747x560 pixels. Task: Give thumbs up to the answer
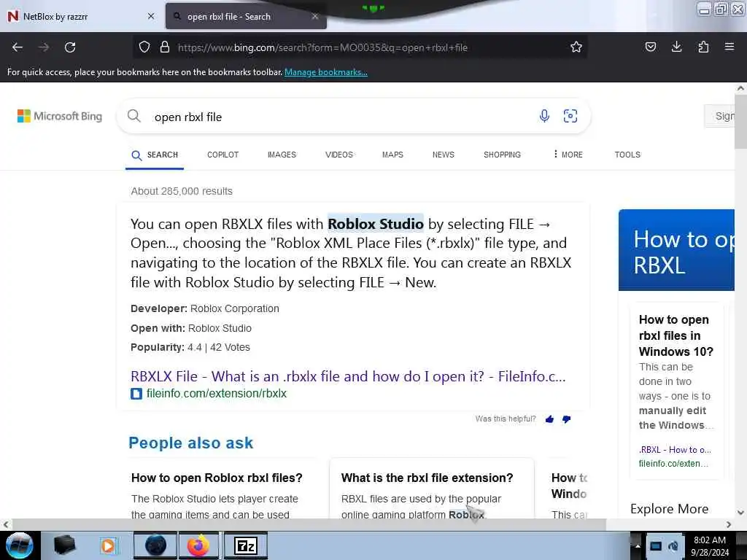pos(550,419)
